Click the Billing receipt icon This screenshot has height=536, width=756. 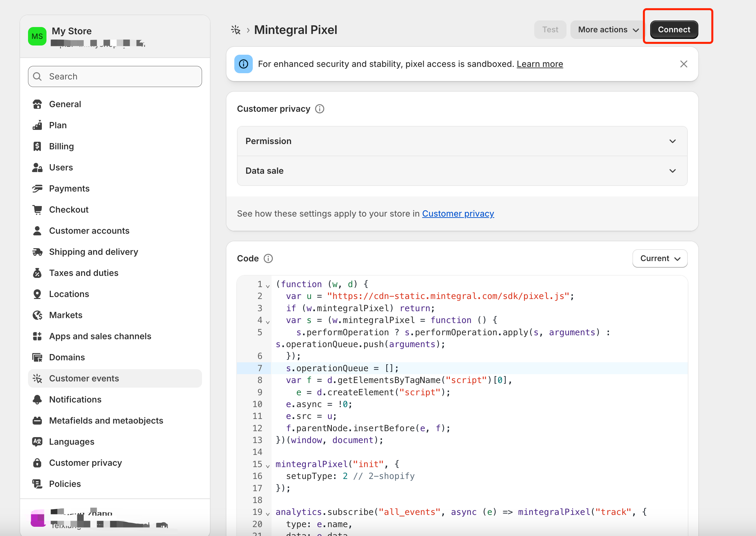coord(37,147)
